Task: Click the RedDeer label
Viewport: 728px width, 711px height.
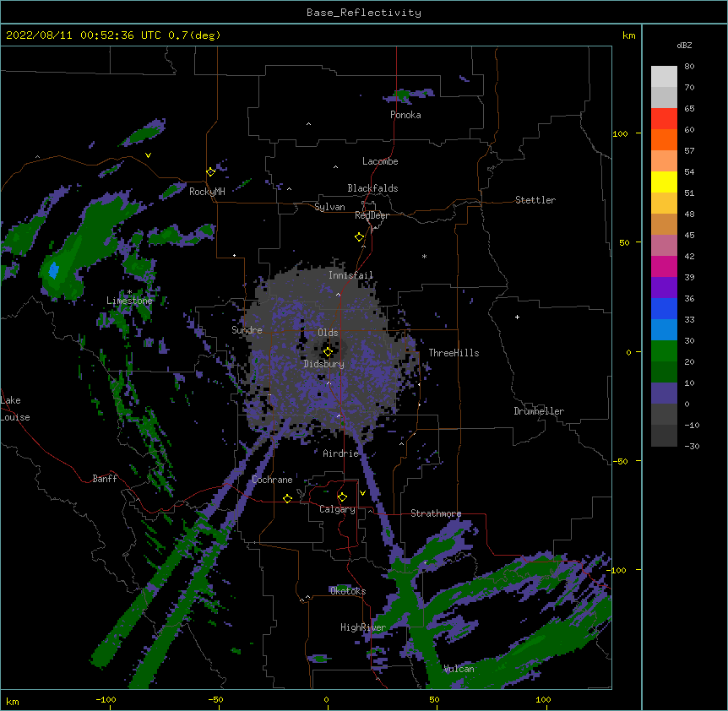Action: pos(372,215)
